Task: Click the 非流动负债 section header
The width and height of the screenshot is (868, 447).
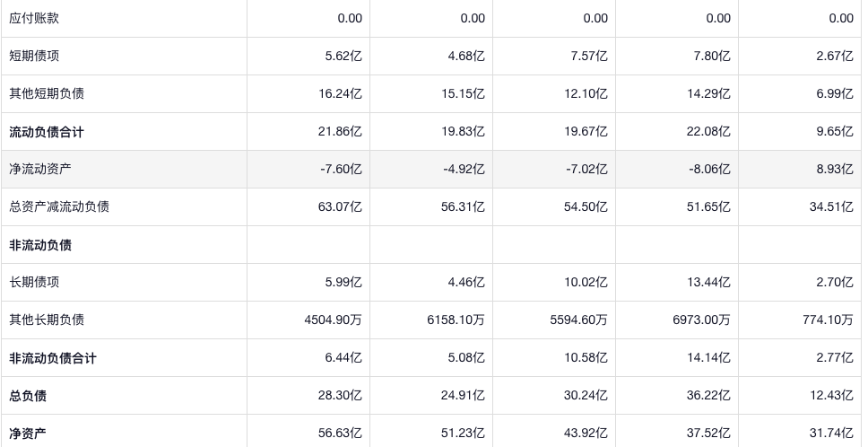Action: point(40,245)
